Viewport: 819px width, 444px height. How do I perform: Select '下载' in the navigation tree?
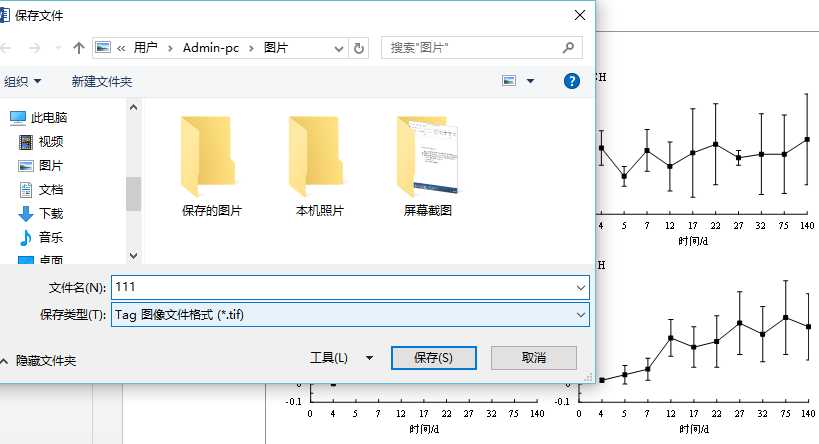(x=41, y=214)
